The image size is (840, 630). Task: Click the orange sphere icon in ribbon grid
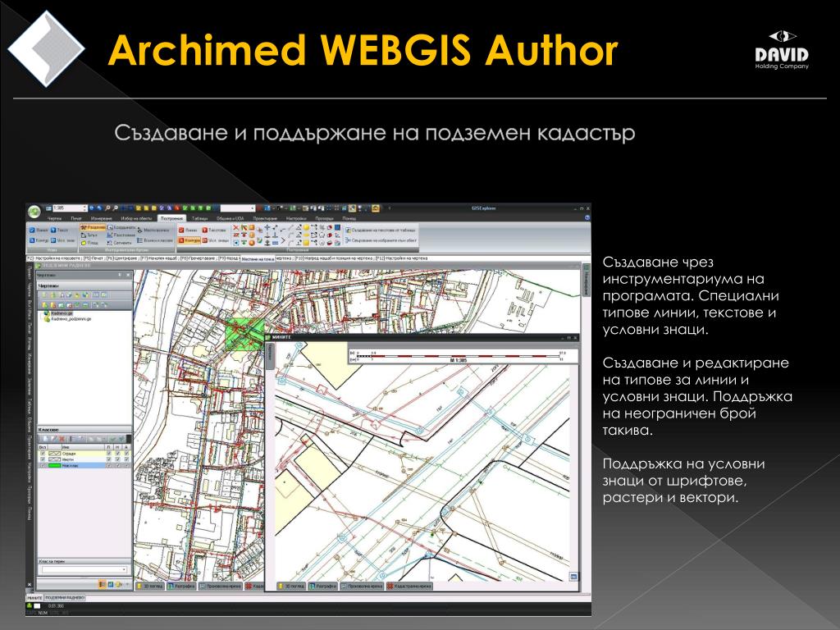[x=252, y=243]
